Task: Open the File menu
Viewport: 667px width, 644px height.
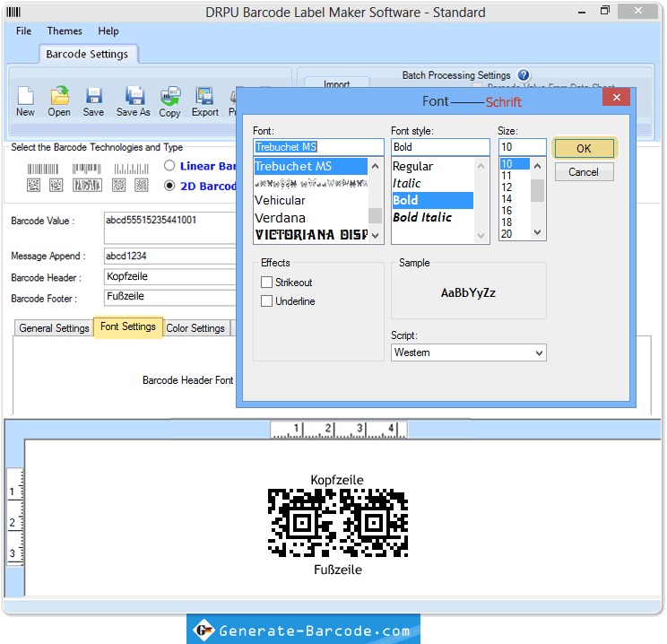Action: [24, 31]
